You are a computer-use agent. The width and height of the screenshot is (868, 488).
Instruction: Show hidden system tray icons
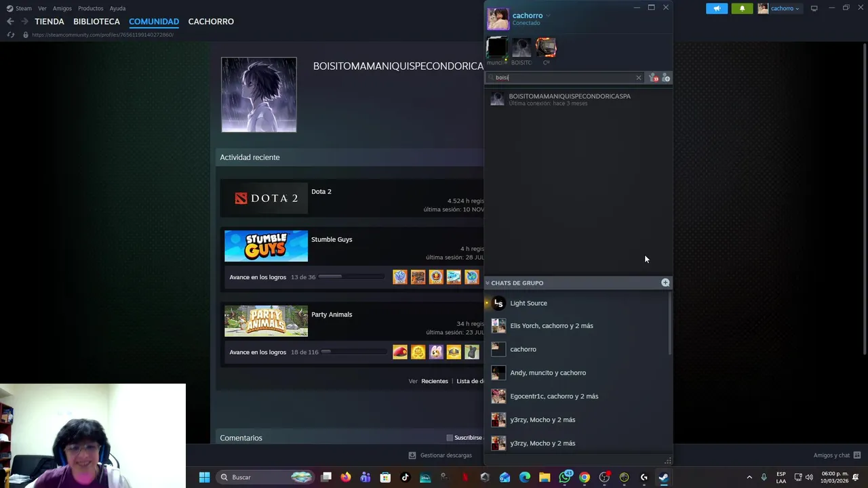tap(749, 477)
